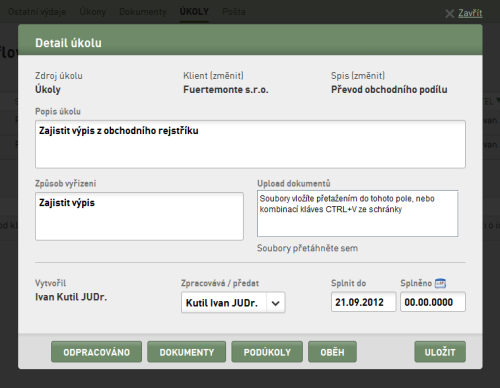Image resolution: width=500 pixels, height=388 pixels.
Task: Save the task with ULOŽIT
Action: [440, 352]
